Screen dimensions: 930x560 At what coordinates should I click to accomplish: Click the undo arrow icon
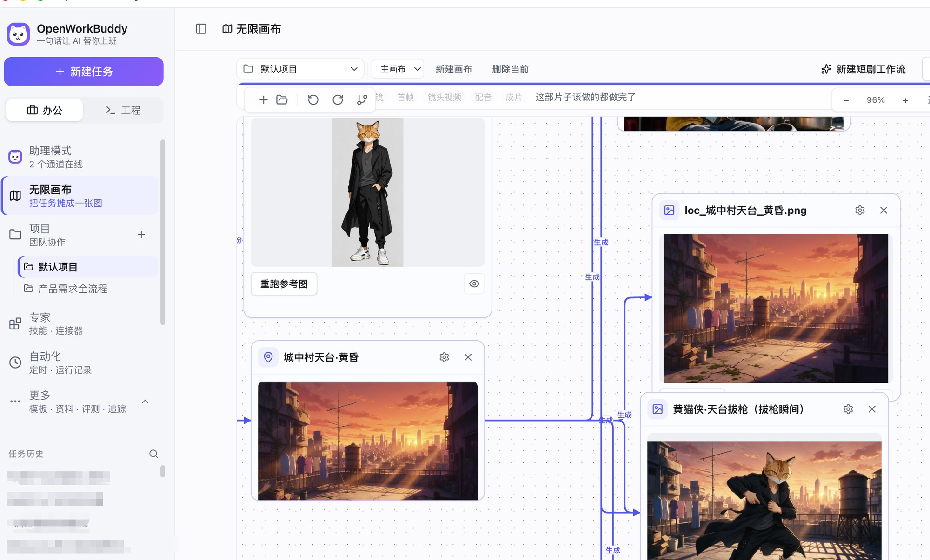pyautogui.click(x=313, y=99)
